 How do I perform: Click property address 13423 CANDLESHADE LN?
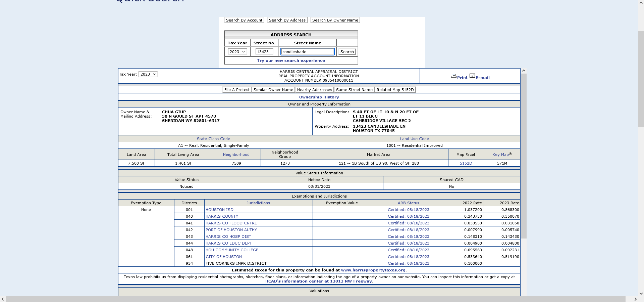click(x=379, y=126)
